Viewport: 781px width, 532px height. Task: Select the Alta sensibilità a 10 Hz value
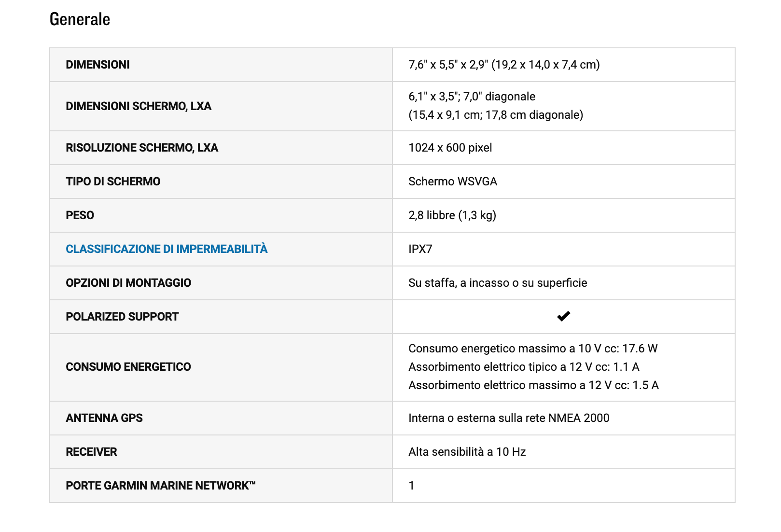(467, 452)
